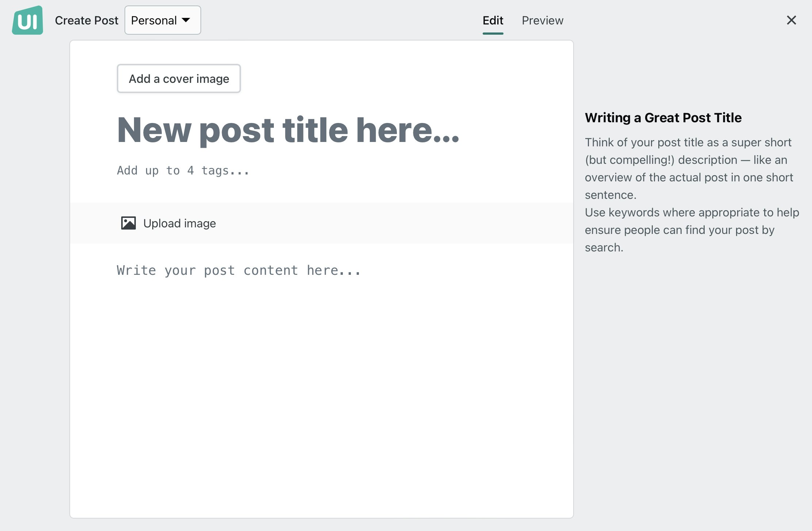Click the New post title field

pos(288,130)
